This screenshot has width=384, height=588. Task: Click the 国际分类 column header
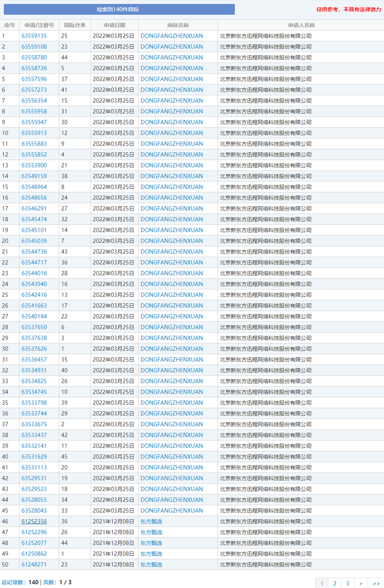(75, 25)
